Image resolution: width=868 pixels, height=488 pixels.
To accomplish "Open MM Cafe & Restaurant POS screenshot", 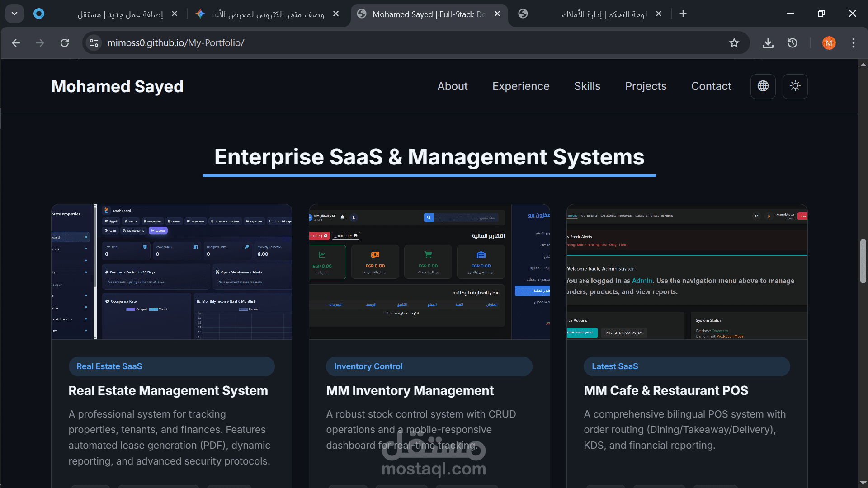I will 687,272.
